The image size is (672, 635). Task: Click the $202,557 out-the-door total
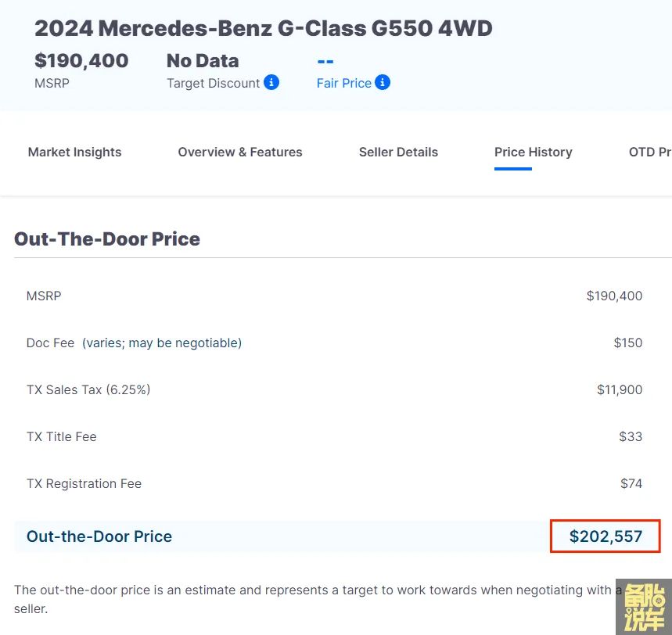[606, 536]
